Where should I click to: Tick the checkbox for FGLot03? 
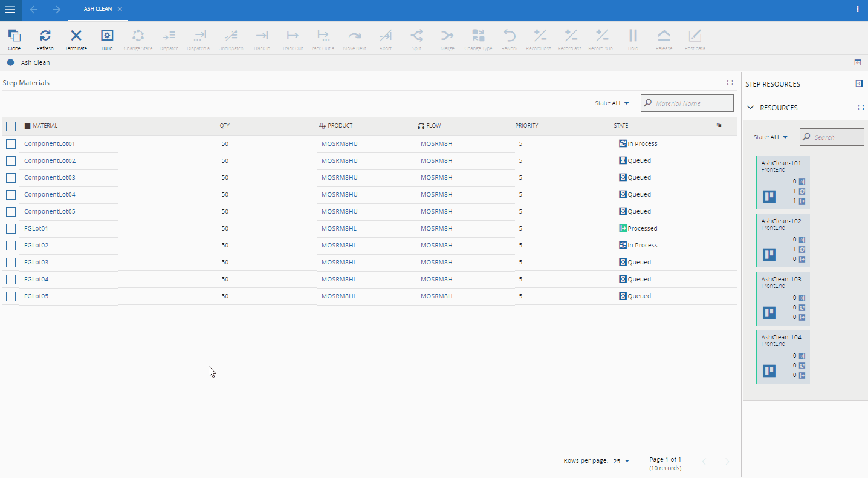tap(11, 263)
